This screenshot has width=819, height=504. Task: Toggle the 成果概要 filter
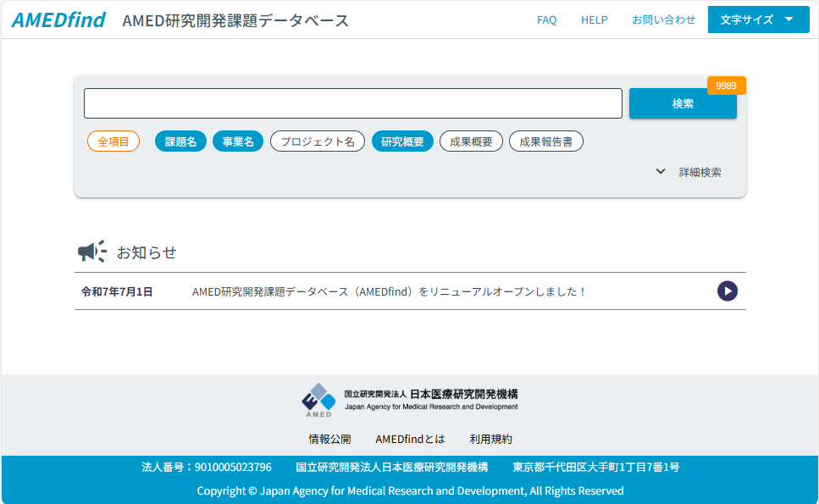[471, 141]
